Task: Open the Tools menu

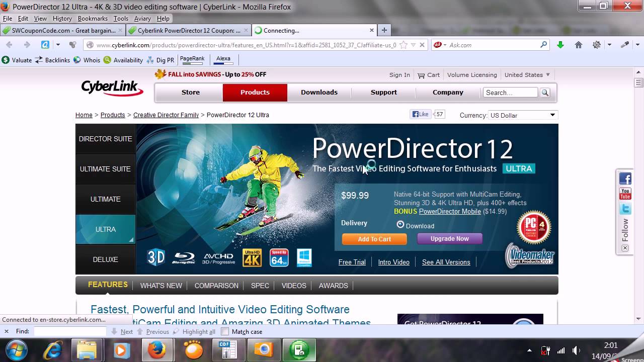Action: (x=121, y=19)
